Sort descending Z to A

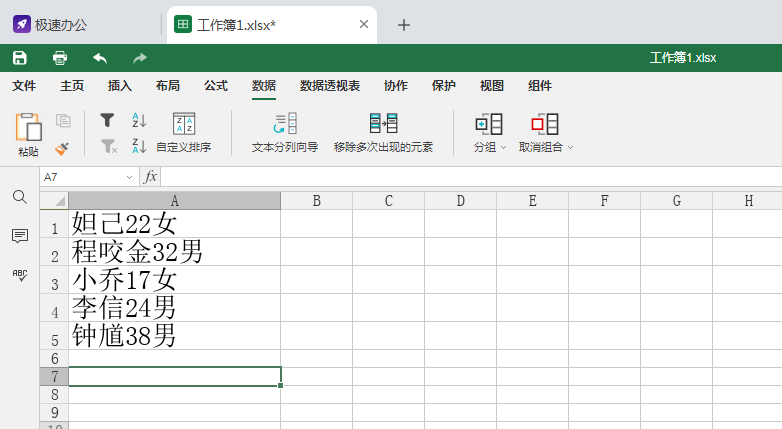click(139, 146)
